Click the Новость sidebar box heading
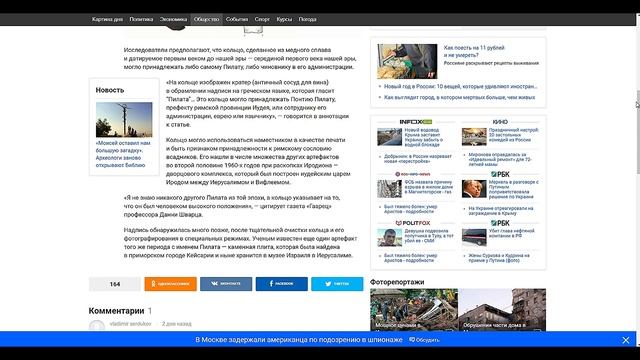 click(110, 90)
